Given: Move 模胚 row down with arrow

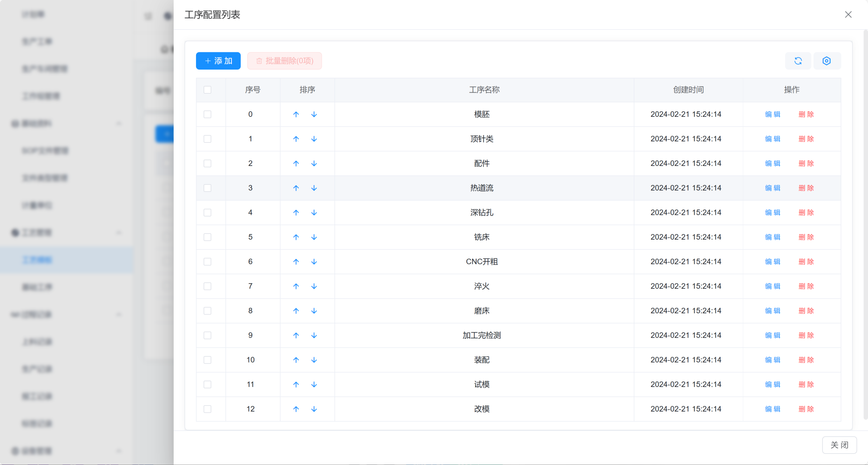Looking at the screenshot, I should point(314,114).
